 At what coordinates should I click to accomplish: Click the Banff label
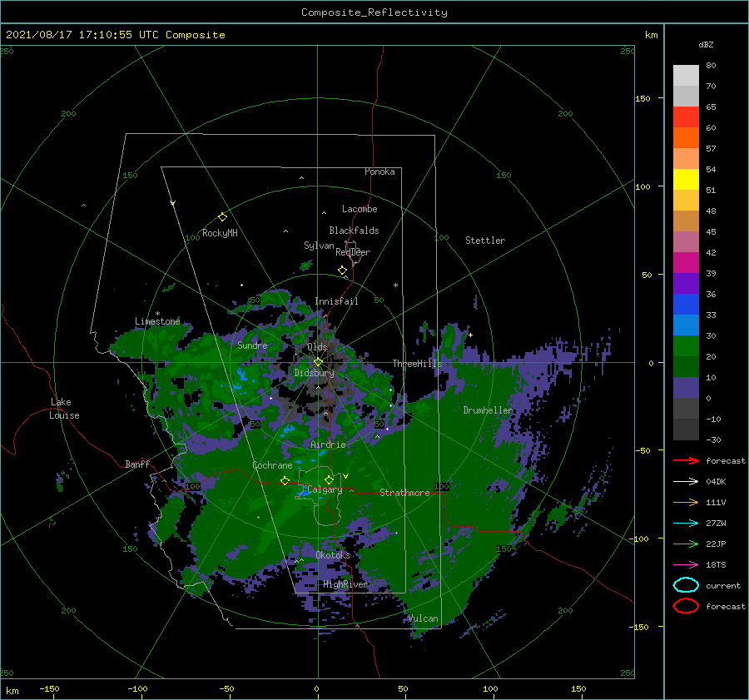137,464
